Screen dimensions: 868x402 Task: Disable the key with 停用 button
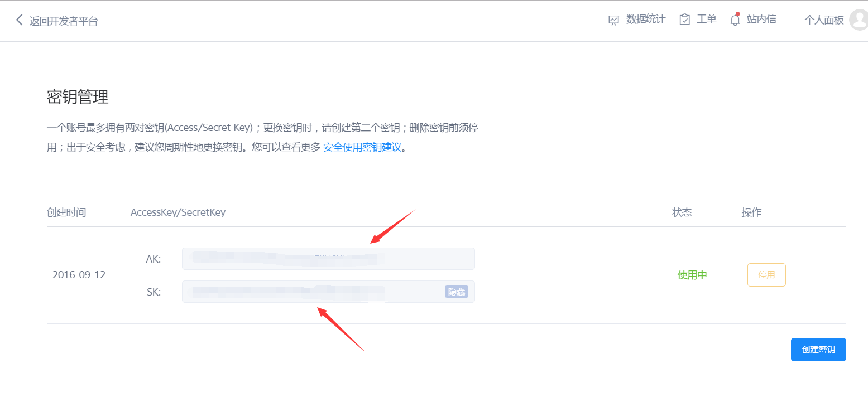pyautogui.click(x=766, y=275)
